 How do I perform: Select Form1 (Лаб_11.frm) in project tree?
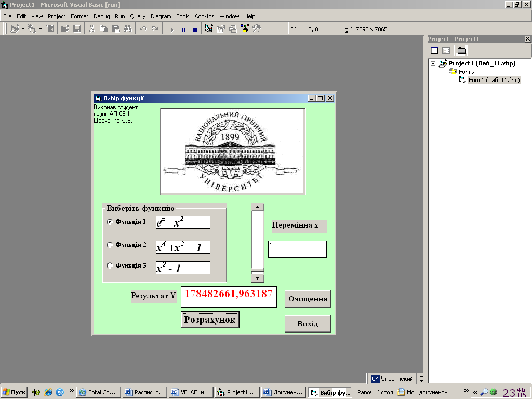click(x=494, y=80)
